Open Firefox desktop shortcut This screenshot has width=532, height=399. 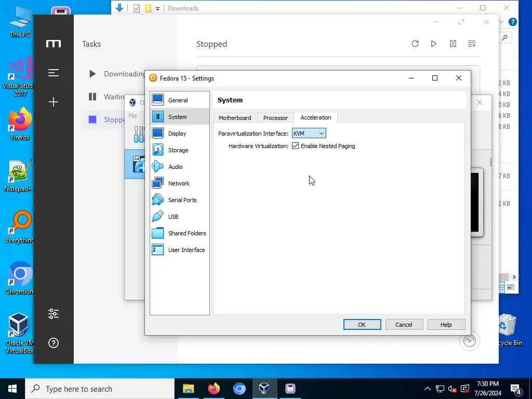click(x=20, y=124)
